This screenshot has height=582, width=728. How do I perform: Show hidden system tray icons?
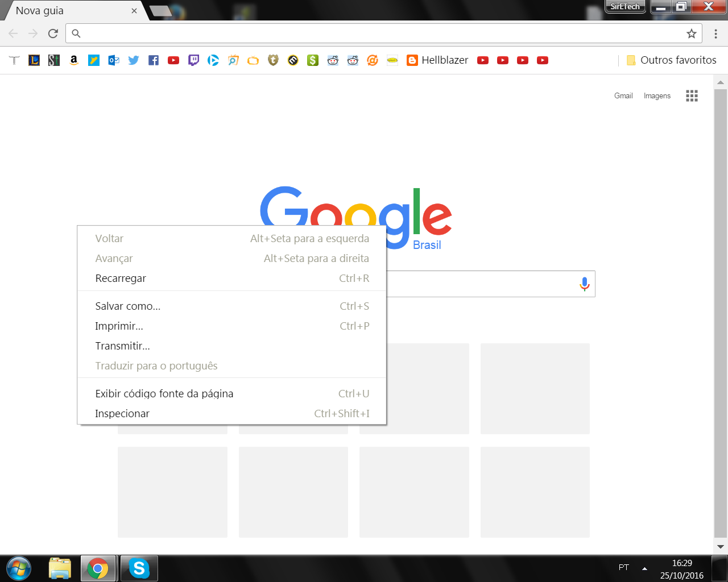click(x=644, y=568)
